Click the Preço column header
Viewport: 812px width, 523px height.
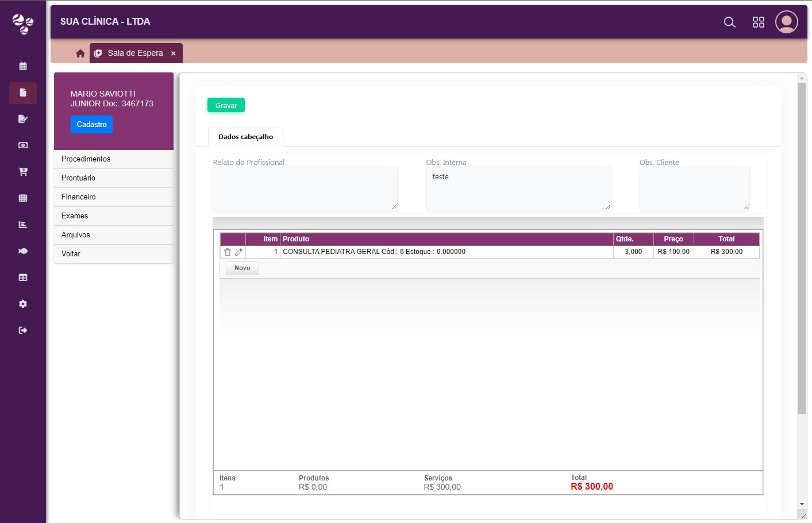674,239
